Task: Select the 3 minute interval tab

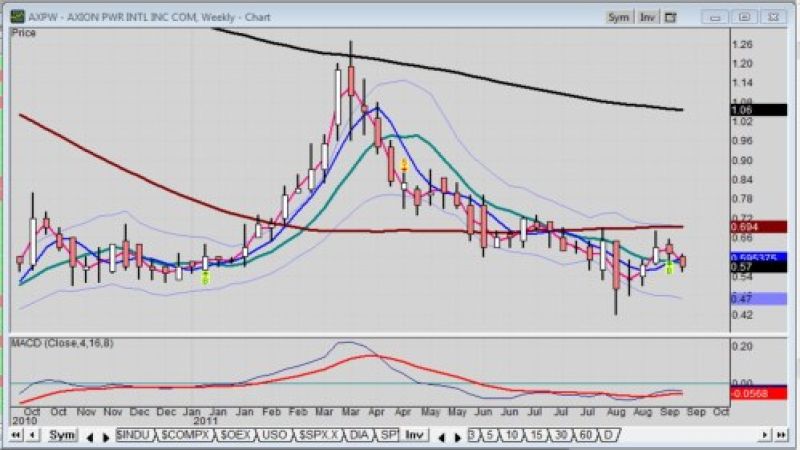Action: pos(472,435)
